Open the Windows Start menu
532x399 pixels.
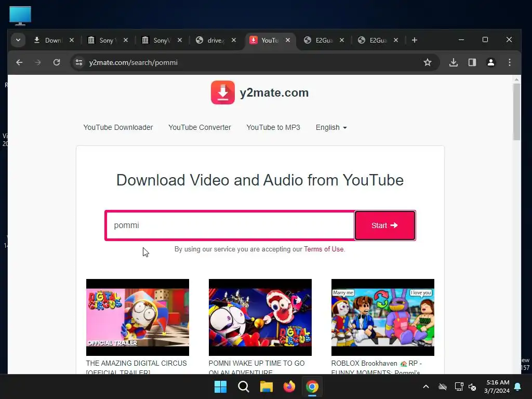tap(220, 387)
